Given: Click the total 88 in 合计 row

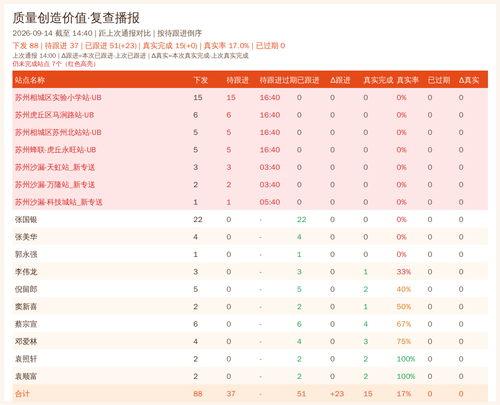Looking at the screenshot, I should coord(198,394).
